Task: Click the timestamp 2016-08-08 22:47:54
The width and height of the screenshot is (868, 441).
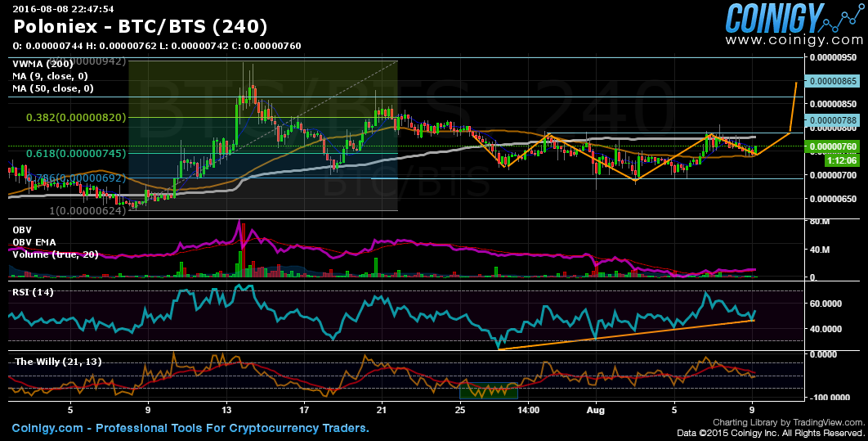Action: (x=63, y=9)
